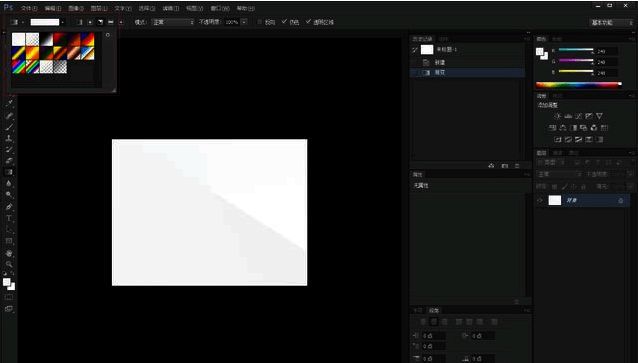Create new snapshot in History panel

505,166
